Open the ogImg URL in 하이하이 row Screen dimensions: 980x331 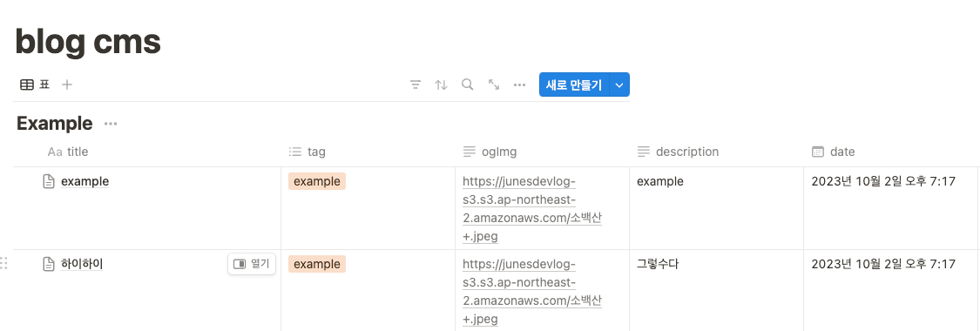pos(532,292)
